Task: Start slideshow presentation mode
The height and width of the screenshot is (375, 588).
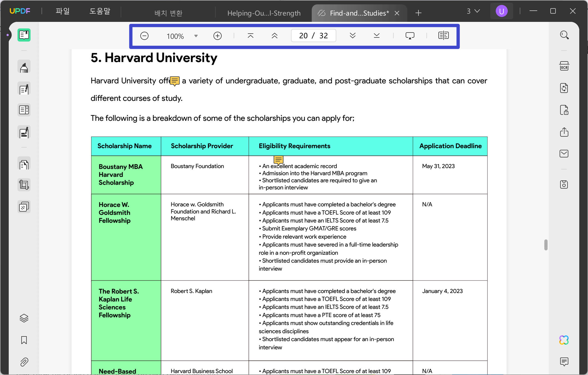Action: tap(410, 36)
